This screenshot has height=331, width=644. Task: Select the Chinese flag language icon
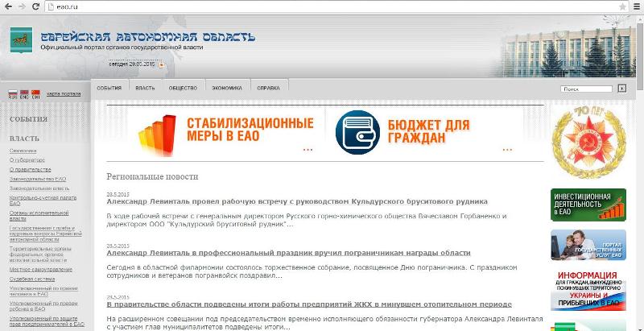tap(36, 93)
